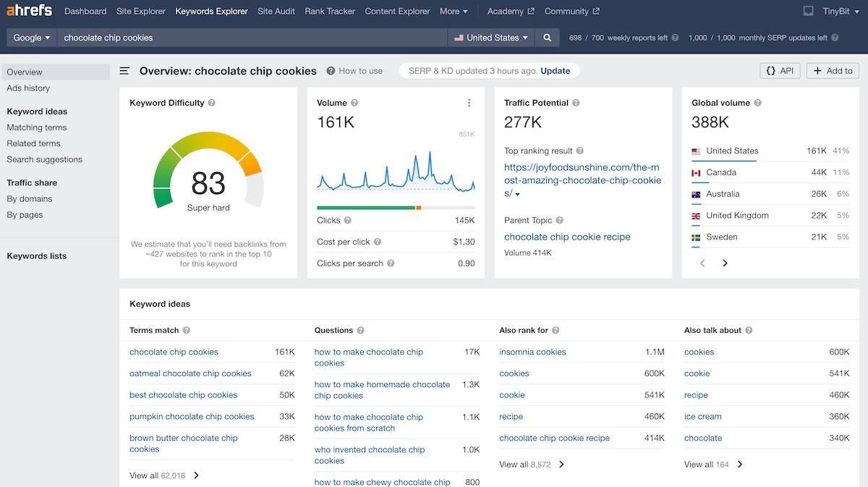Image resolution: width=868 pixels, height=487 pixels.
Task: Select Ads history in the sidebar
Action: pos(28,88)
